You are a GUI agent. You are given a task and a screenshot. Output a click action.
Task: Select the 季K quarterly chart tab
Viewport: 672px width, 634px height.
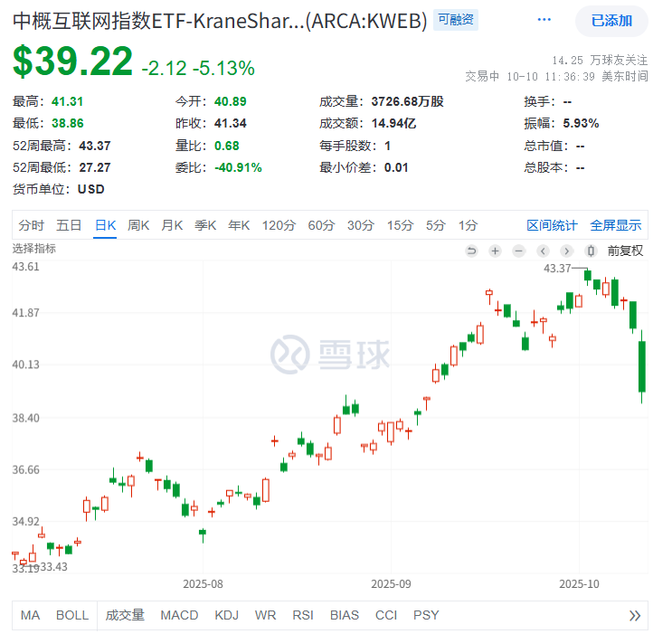205,225
